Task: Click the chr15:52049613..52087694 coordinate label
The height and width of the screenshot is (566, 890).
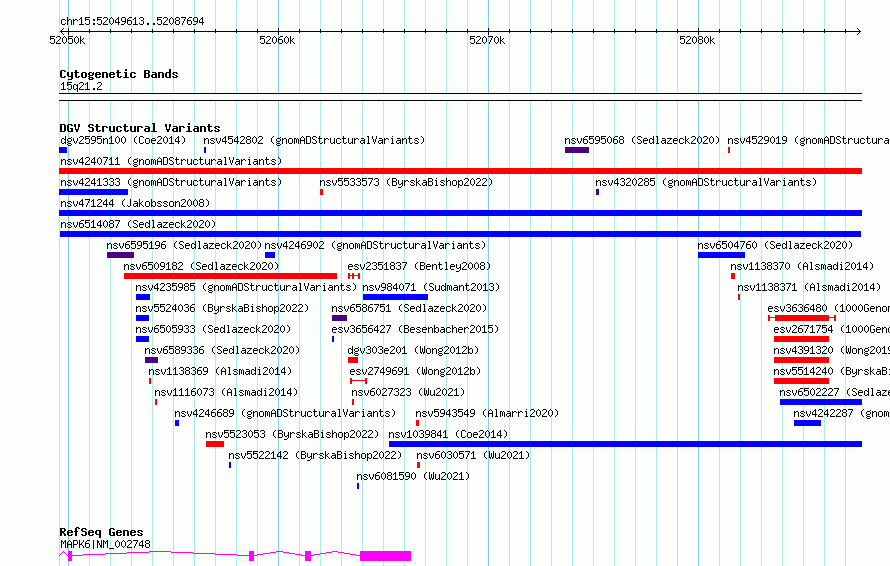Action: 132,21
